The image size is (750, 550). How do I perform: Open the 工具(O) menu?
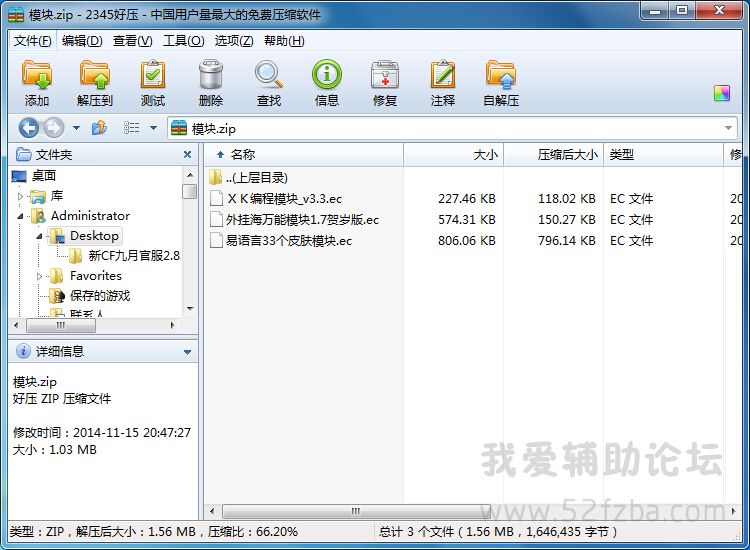[x=184, y=41]
